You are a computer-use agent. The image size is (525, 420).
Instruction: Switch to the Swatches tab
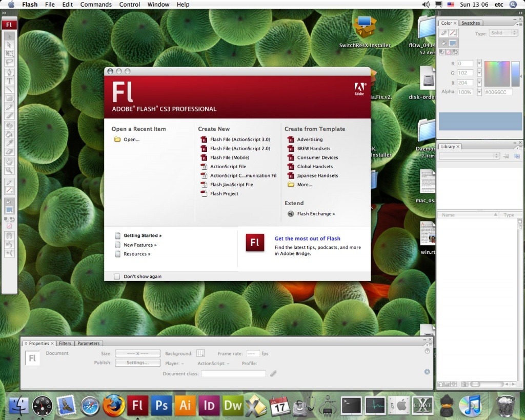[471, 23]
